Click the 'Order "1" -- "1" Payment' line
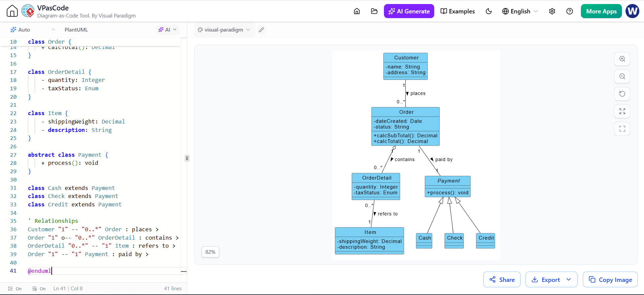This screenshot has width=644, height=295. [x=88, y=254]
